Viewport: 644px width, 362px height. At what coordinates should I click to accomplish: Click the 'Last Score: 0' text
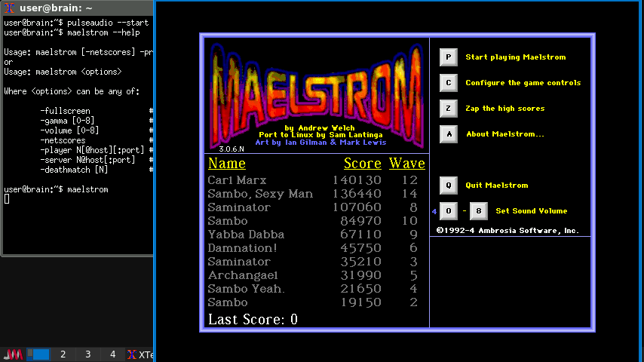pos(253,320)
